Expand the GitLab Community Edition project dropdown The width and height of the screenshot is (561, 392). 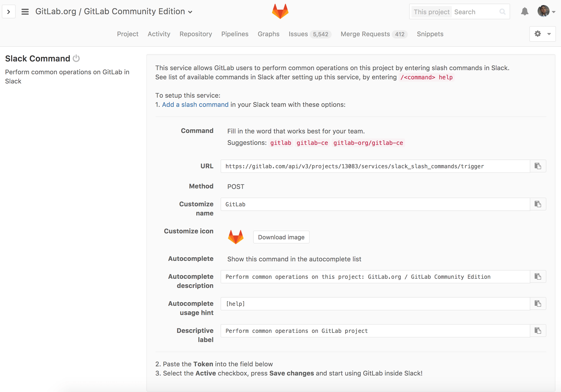(x=191, y=12)
